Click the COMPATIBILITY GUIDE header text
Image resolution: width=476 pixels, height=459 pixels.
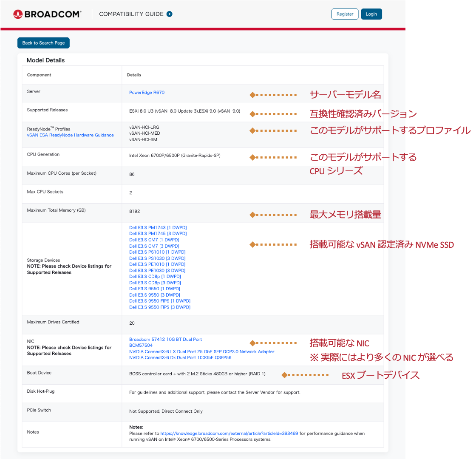click(131, 14)
